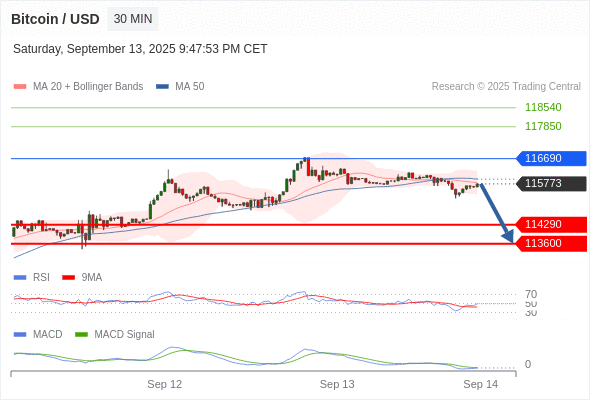
Task: Click the Bitcoin / USD chart title
Action: [55, 19]
